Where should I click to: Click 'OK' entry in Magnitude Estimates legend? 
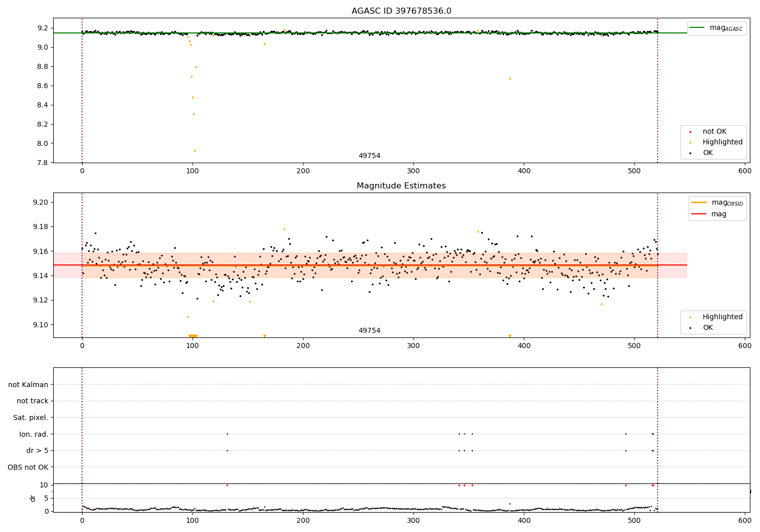tap(708, 328)
